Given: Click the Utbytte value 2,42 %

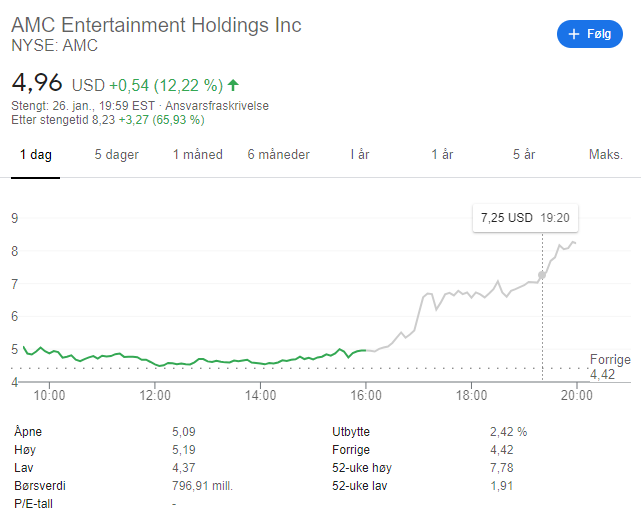Looking at the screenshot, I should pyautogui.click(x=509, y=432).
